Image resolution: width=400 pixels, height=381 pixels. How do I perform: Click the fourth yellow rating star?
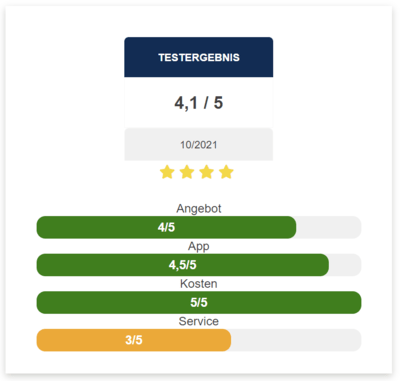226,172
